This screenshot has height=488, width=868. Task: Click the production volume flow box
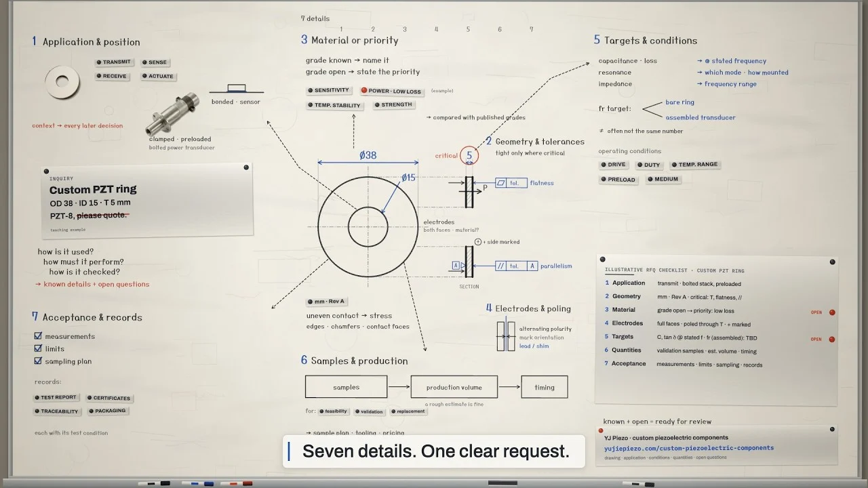pos(454,387)
